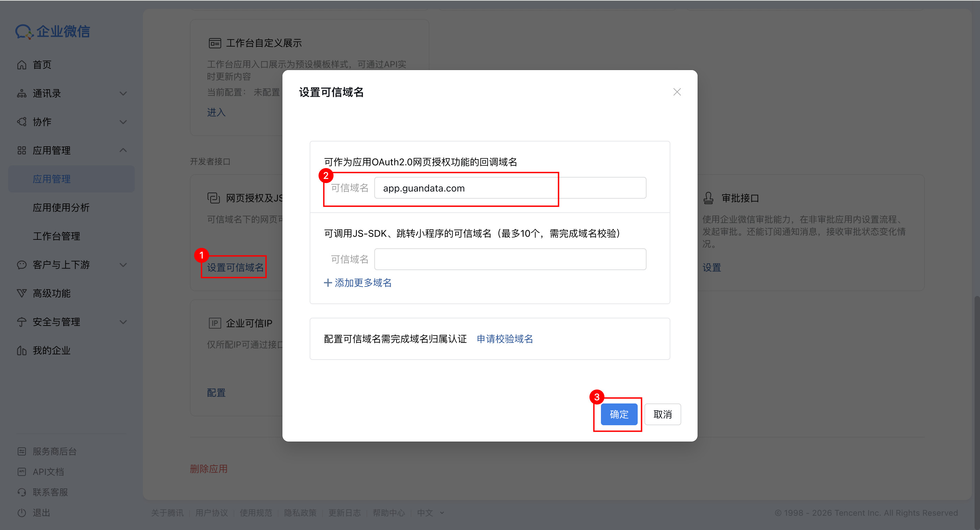Screen dimensions: 980x530
Task: Click the blue 确定 button
Action: pyautogui.click(x=619, y=414)
